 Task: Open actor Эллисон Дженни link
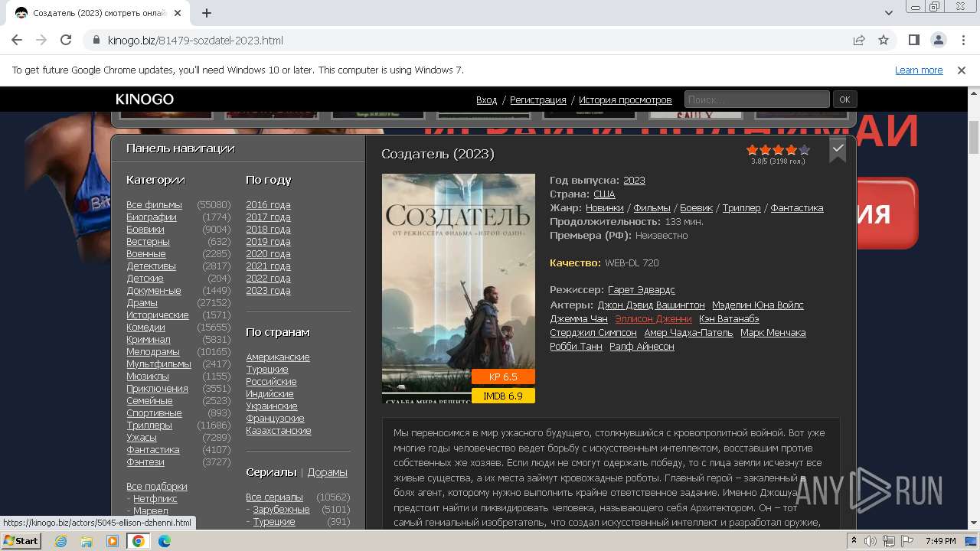point(653,319)
